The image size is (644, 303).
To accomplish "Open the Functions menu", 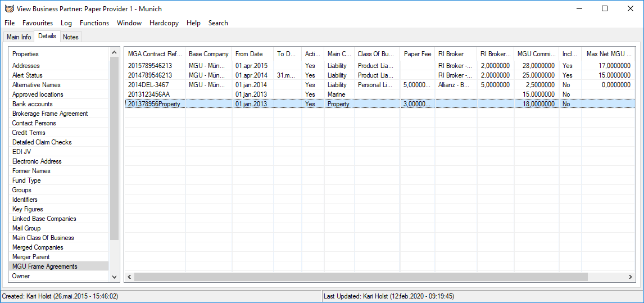I will pyautogui.click(x=94, y=23).
